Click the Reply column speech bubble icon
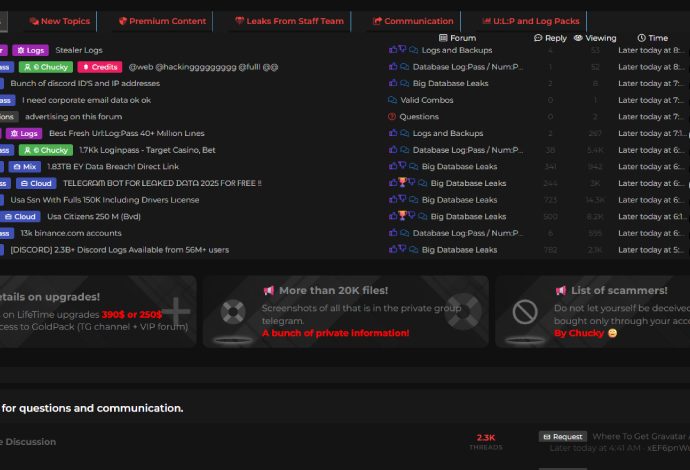Viewport: 690px width, 470px height. [x=538, y=38]
